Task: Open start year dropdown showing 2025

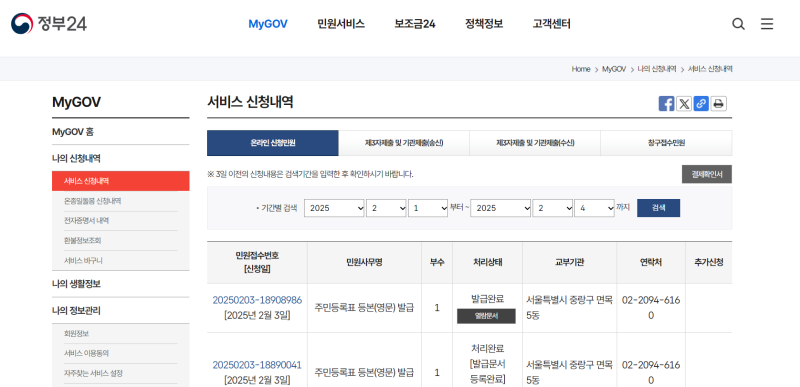Action: click(334, 208)
